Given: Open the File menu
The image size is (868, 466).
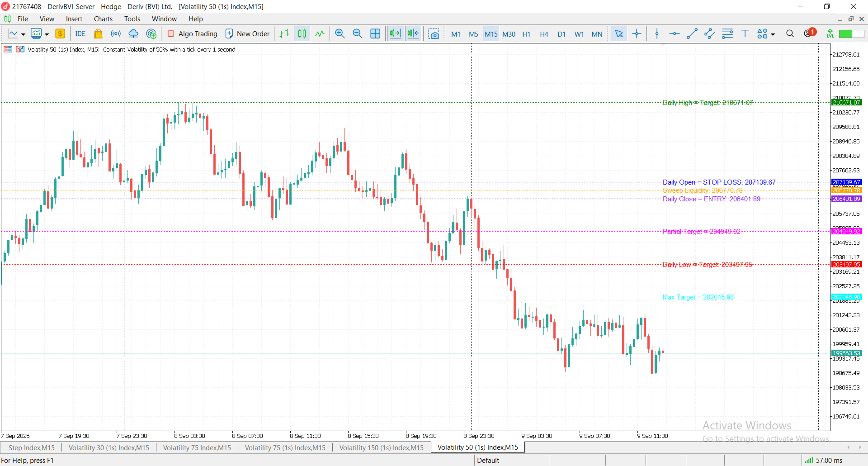Looking at the screenshot, I should [23, 19].
